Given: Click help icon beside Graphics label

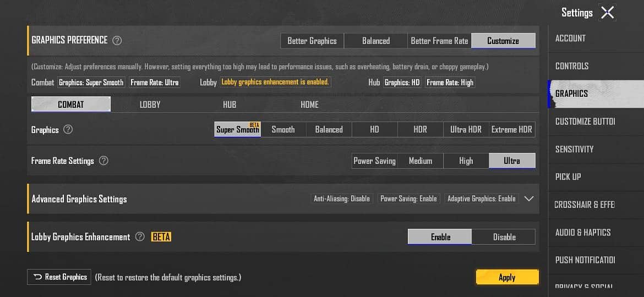Looking at the screenshot, I should coord(68,130).
